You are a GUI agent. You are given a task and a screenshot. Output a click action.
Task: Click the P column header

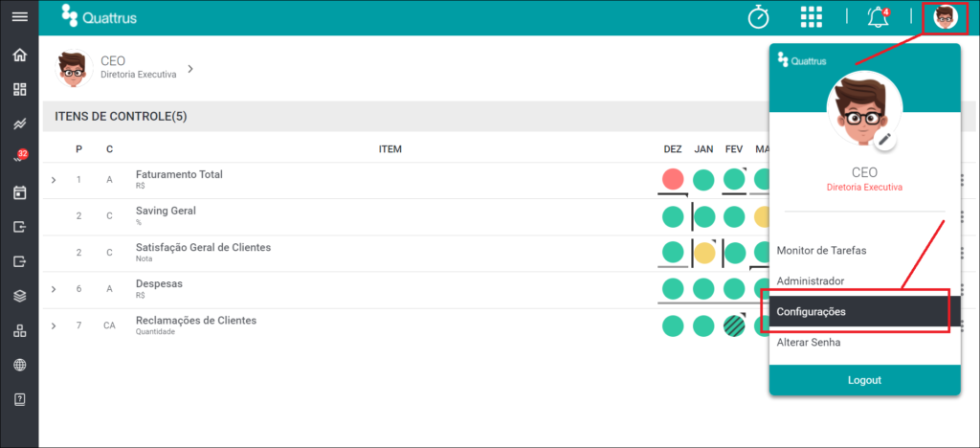(x=78, y=149)
